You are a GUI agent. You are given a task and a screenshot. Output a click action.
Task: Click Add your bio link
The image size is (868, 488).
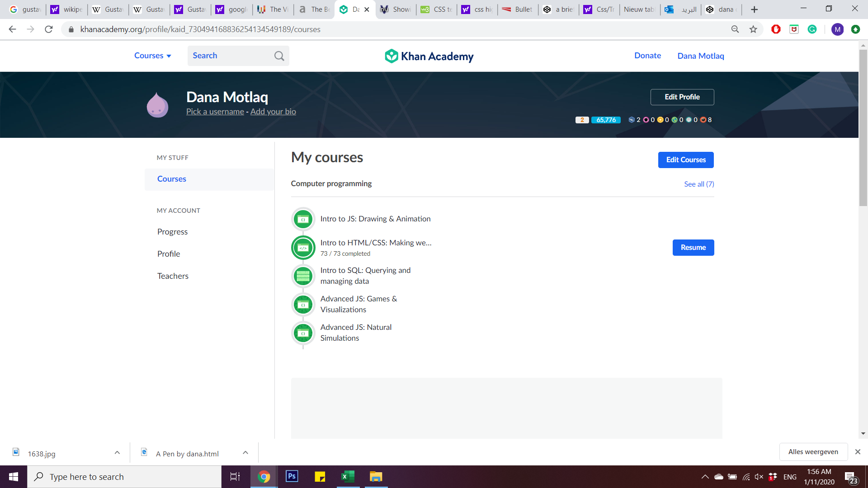pyautogui.click(x=273, y=112)
